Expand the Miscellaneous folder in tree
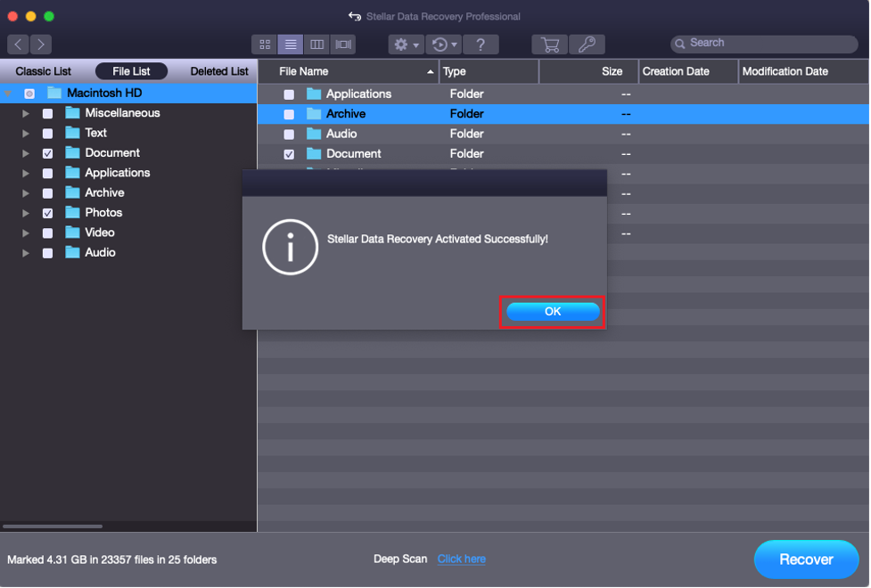Viewport: 871px width, 588px height. [26, 113]
